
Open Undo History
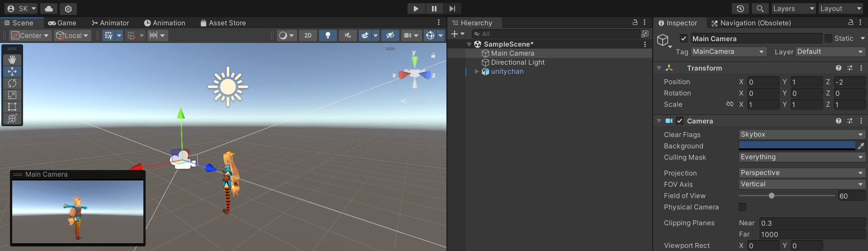click(740, 9)
